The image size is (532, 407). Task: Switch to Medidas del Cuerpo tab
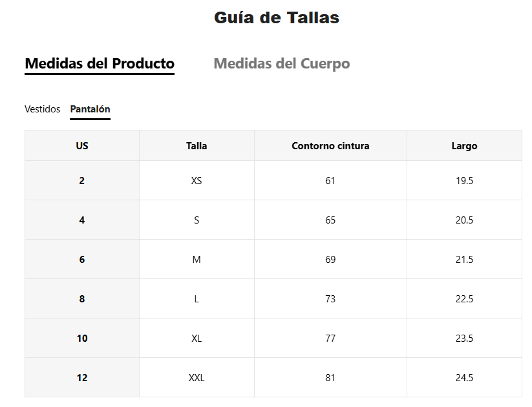coord(282,64)
